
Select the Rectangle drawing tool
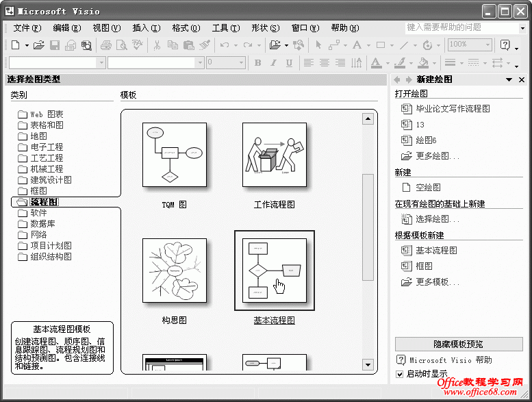(381, 45)
